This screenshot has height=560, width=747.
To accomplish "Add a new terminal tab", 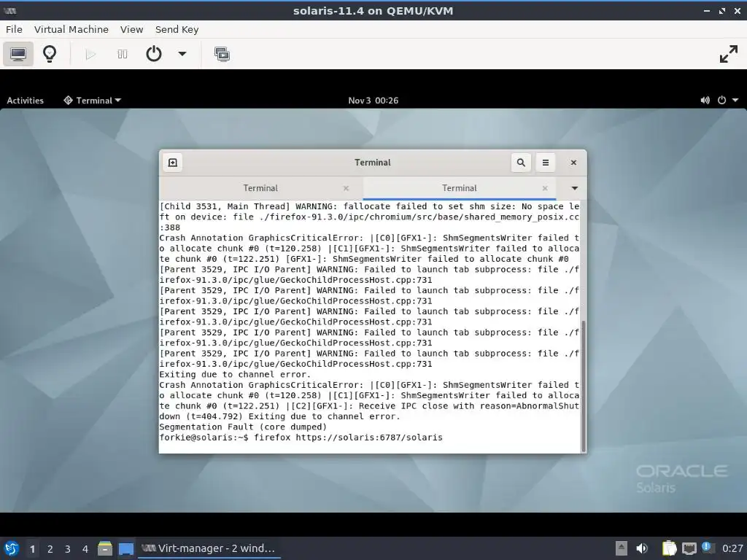I will coord(172,163).
